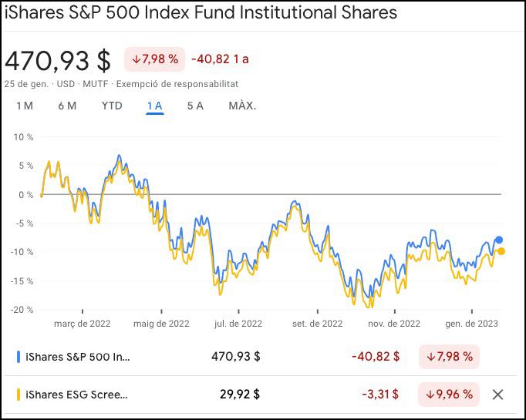
Task: Show the MÀX. time range
Action: click(242, 106)
